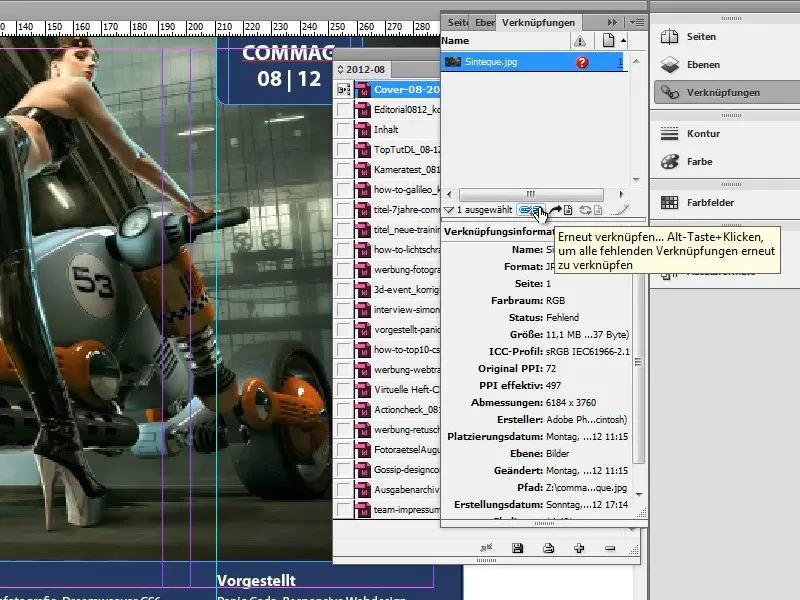Image resolution: width=800 pixels, height=600 pixels.
Task: Click horizontal scroll right arrow in links panel
Action: pos(621,194)
